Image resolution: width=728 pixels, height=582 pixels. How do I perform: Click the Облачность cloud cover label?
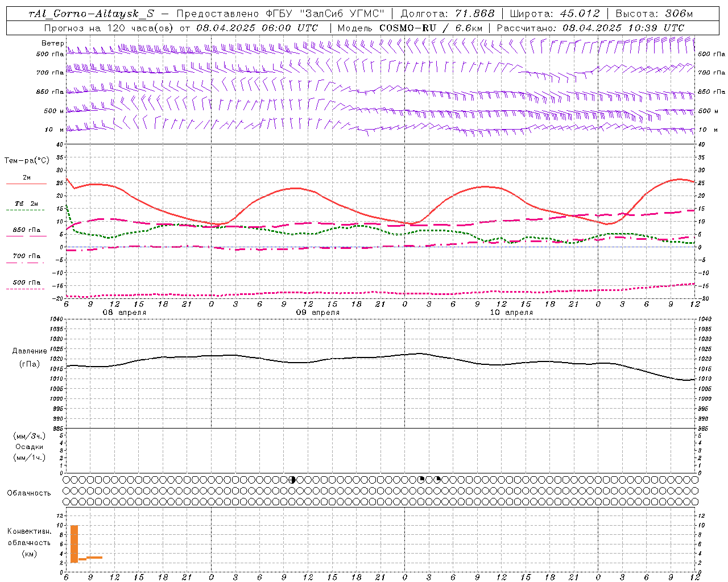pyautogui.click(x=29, y=493)
